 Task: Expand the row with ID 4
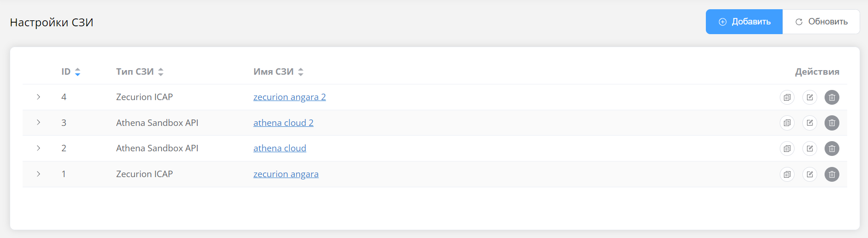coord(38,97)
